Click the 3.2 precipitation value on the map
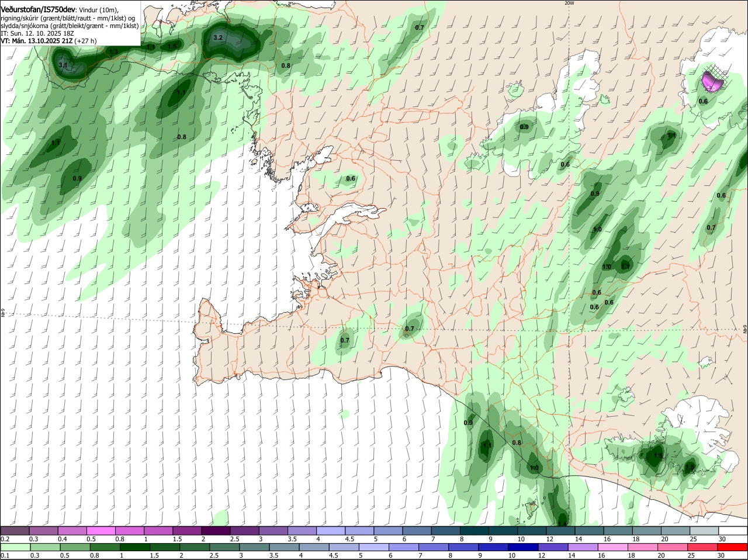Screen dimensions: 748x560 tap(218, 37)
